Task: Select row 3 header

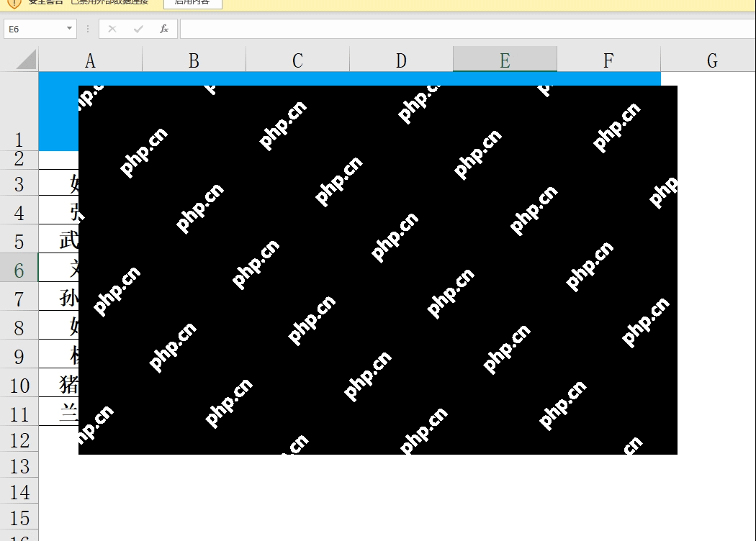Action: [19, 182]
